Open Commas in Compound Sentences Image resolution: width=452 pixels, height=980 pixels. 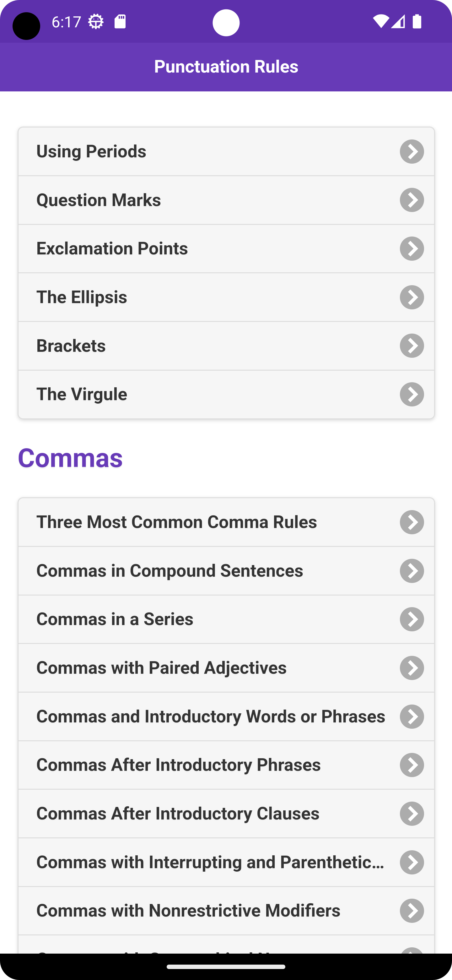(x=226, y=571)
